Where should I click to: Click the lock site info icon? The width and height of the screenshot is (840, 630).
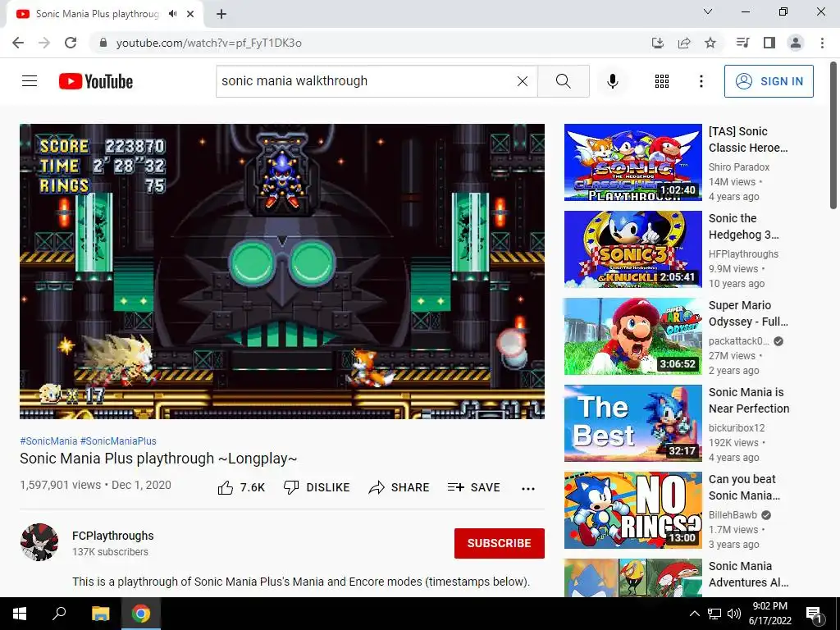coord(103,43)
